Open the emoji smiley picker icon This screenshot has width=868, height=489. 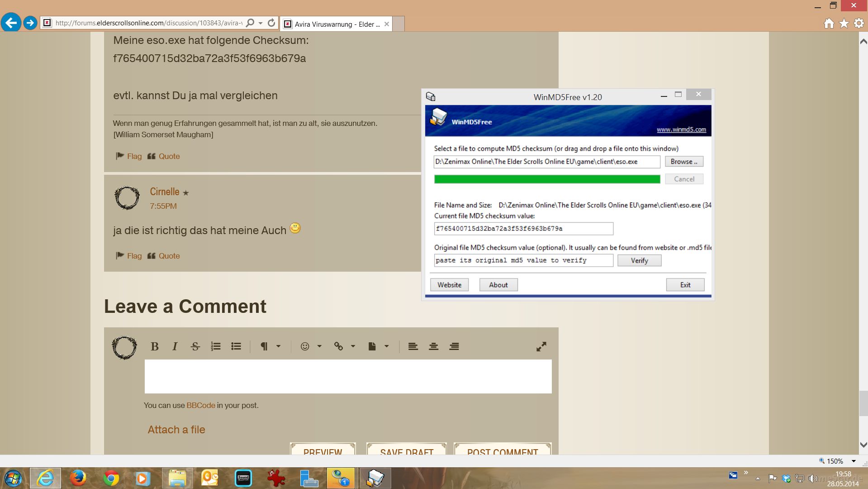click(x=305, y=346)
